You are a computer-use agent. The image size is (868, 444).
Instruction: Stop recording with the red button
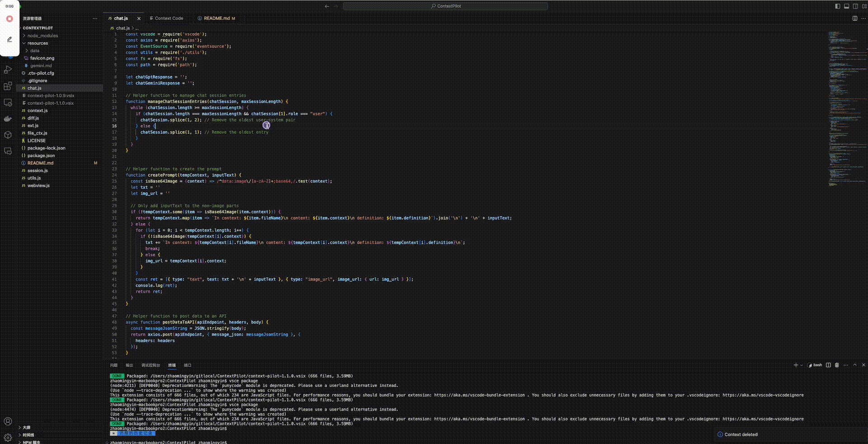click(x=9, y=19)
